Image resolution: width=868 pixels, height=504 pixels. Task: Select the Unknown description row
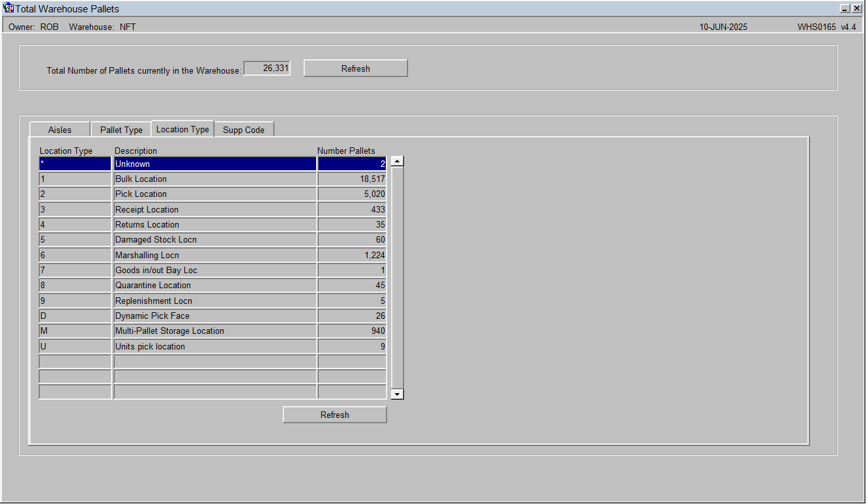click(215, 164)
